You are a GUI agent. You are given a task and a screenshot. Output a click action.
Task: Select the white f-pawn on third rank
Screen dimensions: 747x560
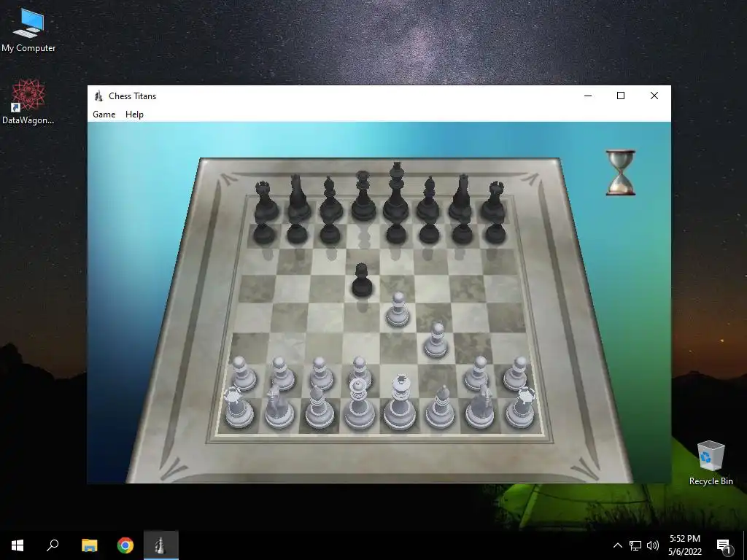436,340
